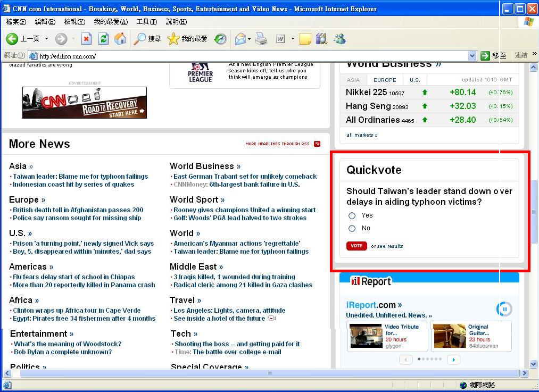Open the Edit with Word dropdown arrow
The height and width of the screenshot is (392, 539).
pyautogui.click(x=293, y=39)
